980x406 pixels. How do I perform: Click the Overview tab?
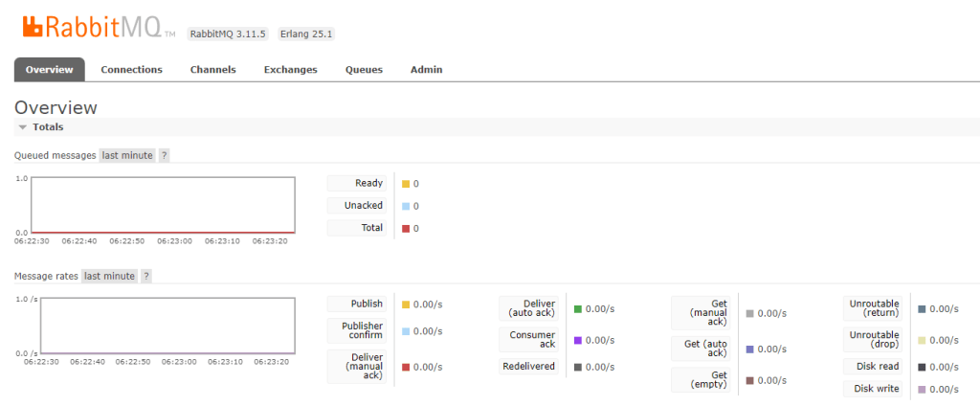pyautogui.click(x=50, y=70)
